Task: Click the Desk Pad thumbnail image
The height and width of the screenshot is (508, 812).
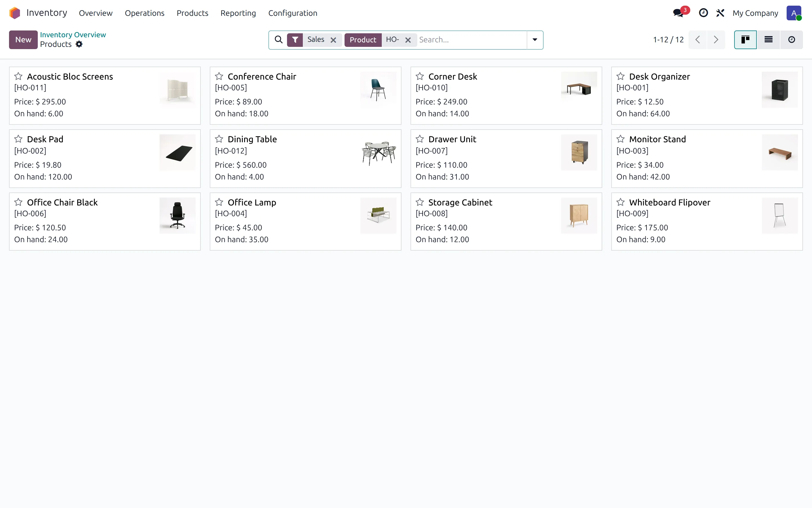Action: 178,152
